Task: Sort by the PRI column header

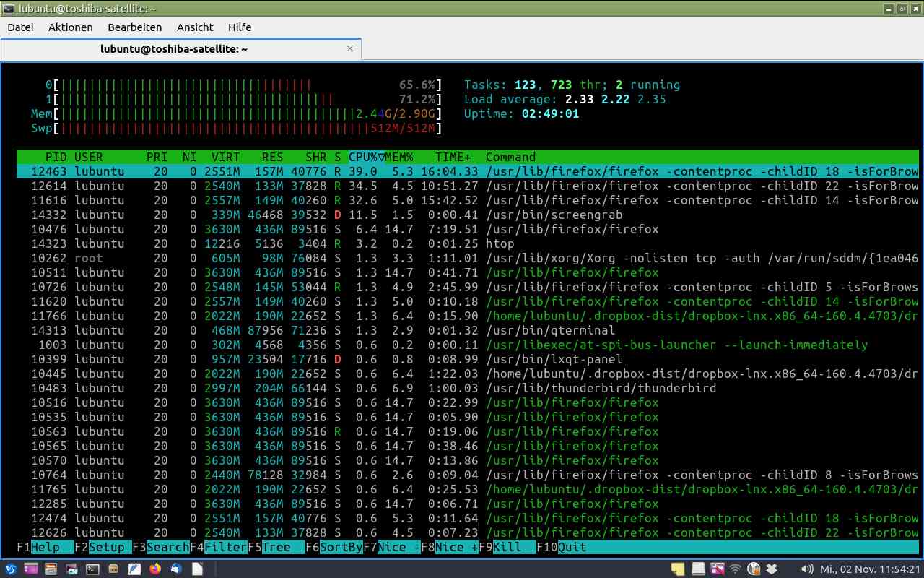Action: [x=157, y=157]
